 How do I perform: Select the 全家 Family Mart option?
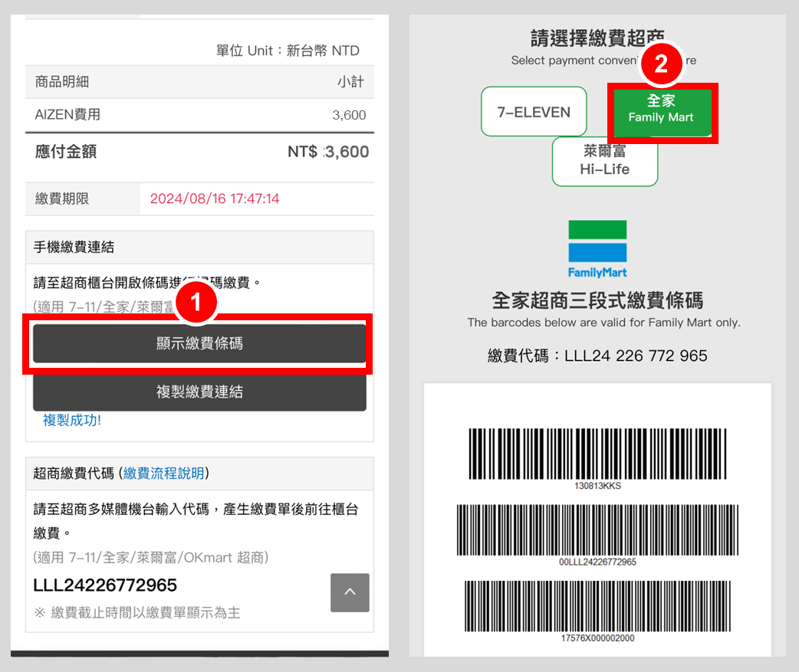click(x=662, y=113)
